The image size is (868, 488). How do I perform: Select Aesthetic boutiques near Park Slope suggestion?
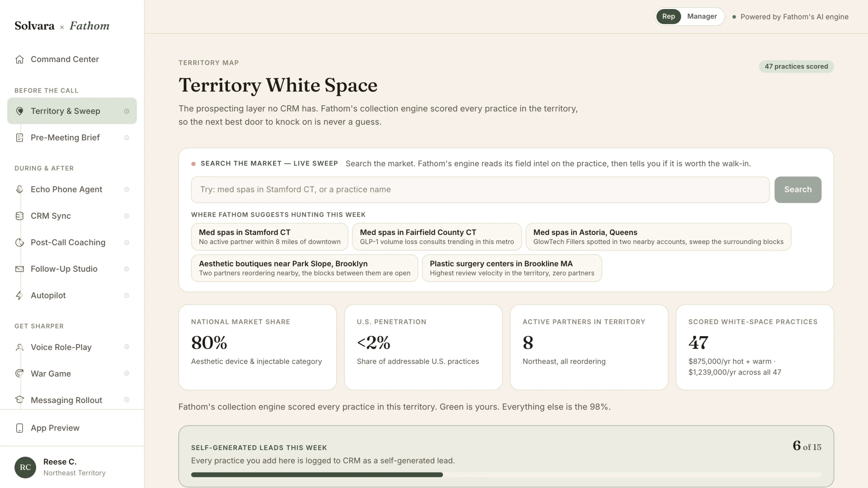[x=305, y=268]
